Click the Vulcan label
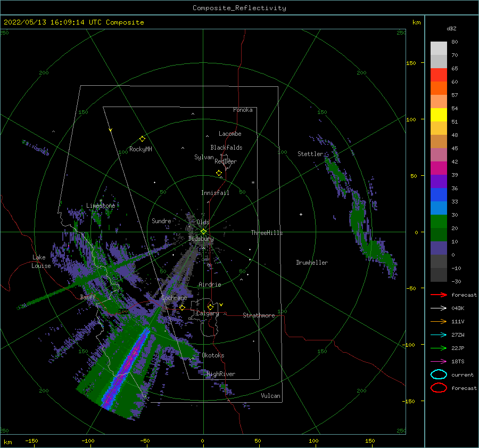479x448 pixels. [x=271, y=396]
